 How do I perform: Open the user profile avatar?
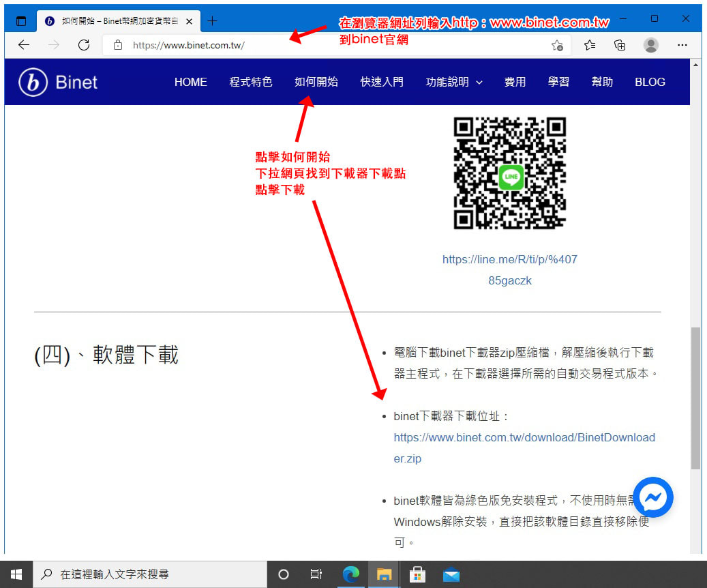[650, 45]
